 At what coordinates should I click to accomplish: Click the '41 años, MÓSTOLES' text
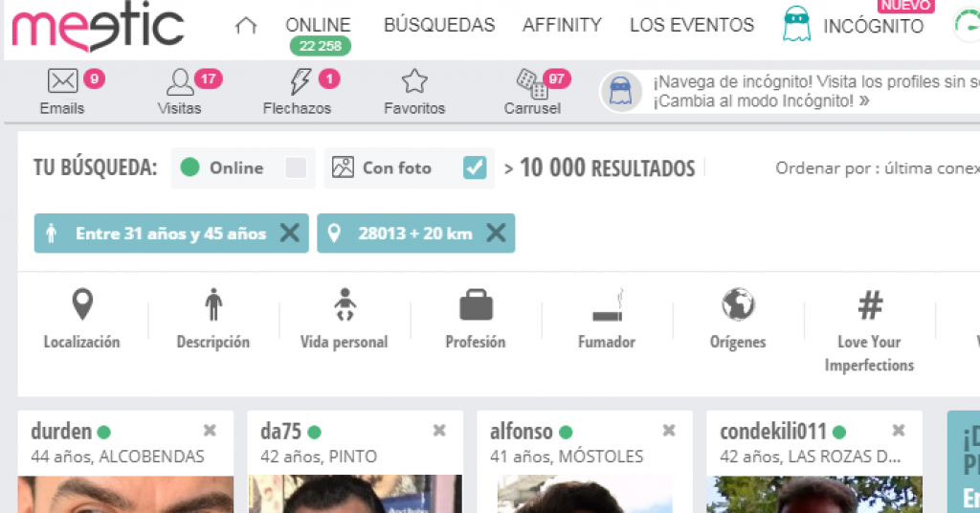click(567, 457)
